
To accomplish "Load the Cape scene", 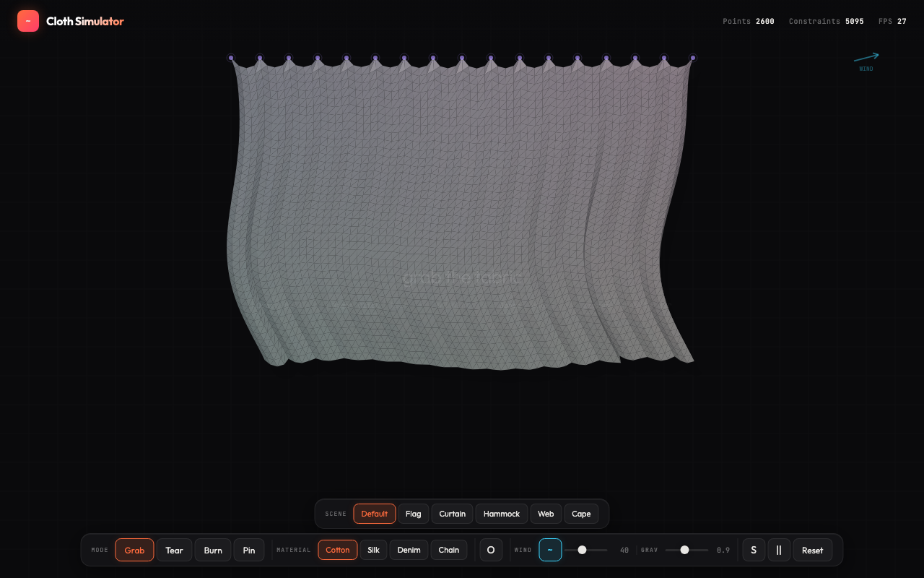I will pyautogui.click(x=581, y=514).
